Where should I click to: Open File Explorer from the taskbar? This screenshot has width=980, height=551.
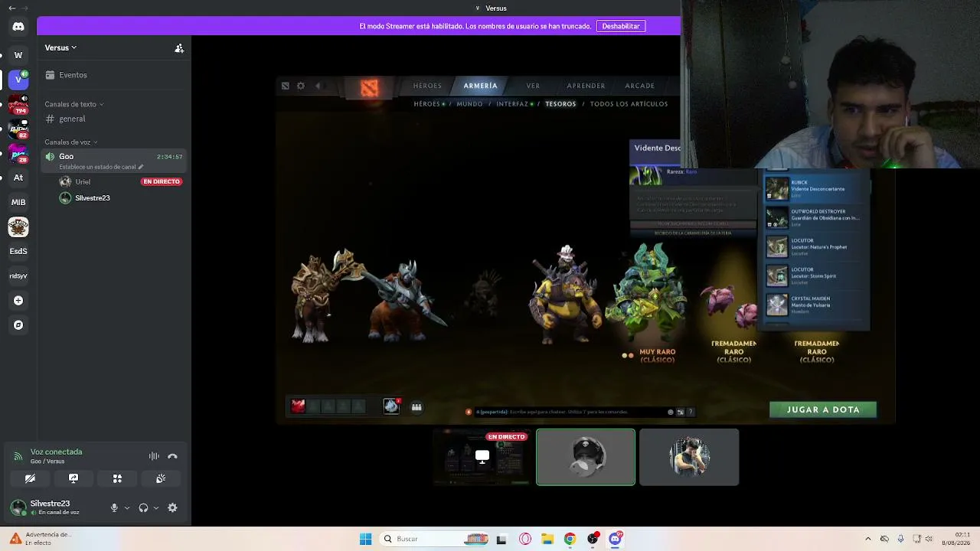547,539
